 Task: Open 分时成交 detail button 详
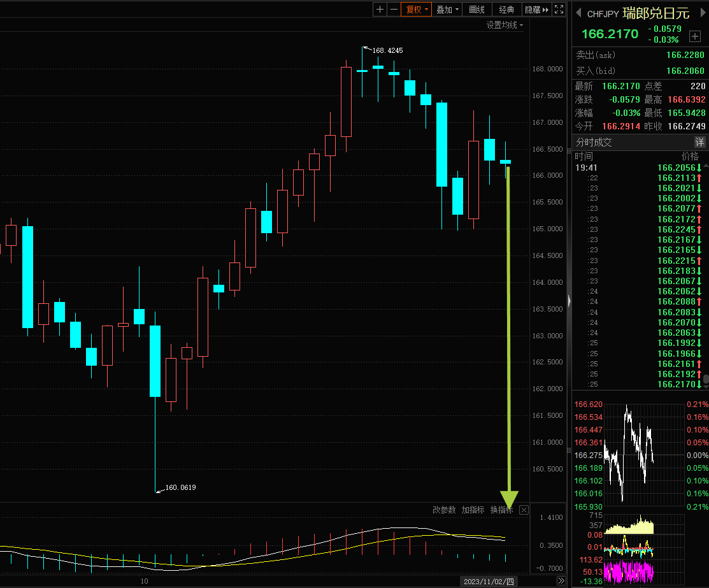[699, 143]
